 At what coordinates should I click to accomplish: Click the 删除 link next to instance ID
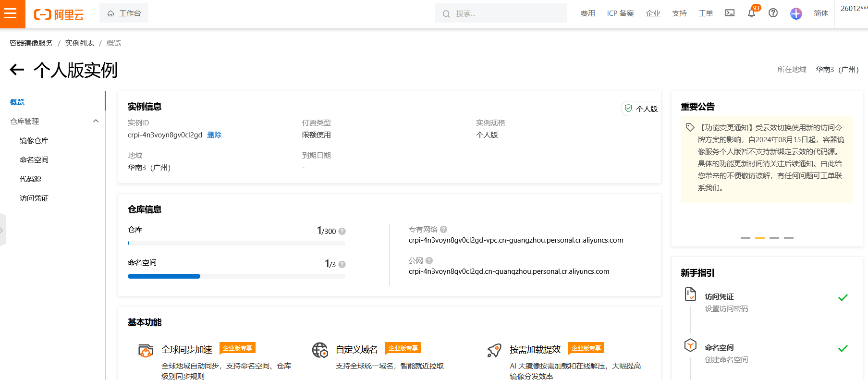click(x=214, y=135)
